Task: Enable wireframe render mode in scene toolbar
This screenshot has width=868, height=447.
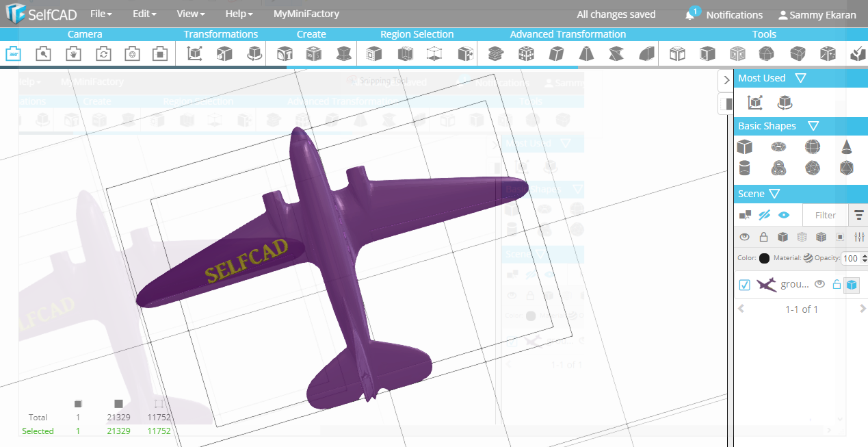Action: (x=802, y=237)
